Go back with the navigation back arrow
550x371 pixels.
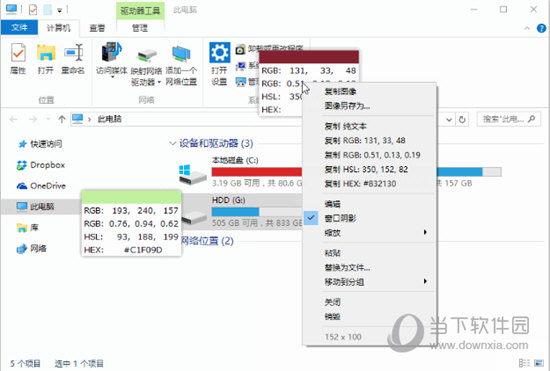tap(14, 119)
